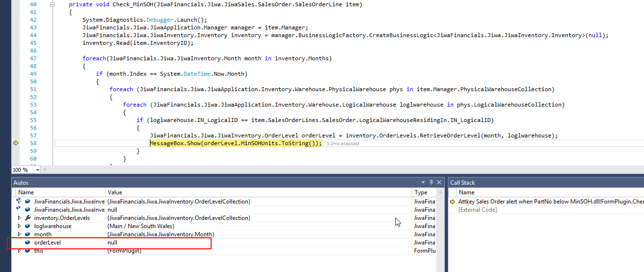The image size is (644, 272).
Task: Open the Autos window options dropdown arrow
Action: coord(423,183)
